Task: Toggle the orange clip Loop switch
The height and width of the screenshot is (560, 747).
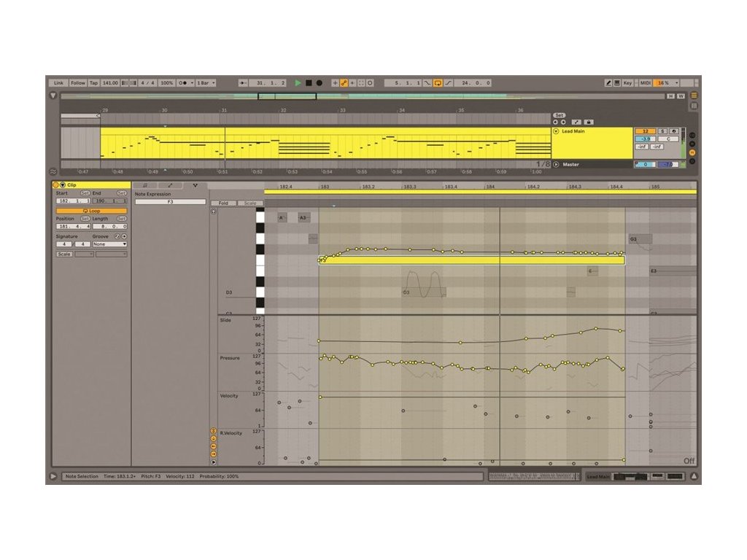Action: pyautogui.click(x=91, y=211)
